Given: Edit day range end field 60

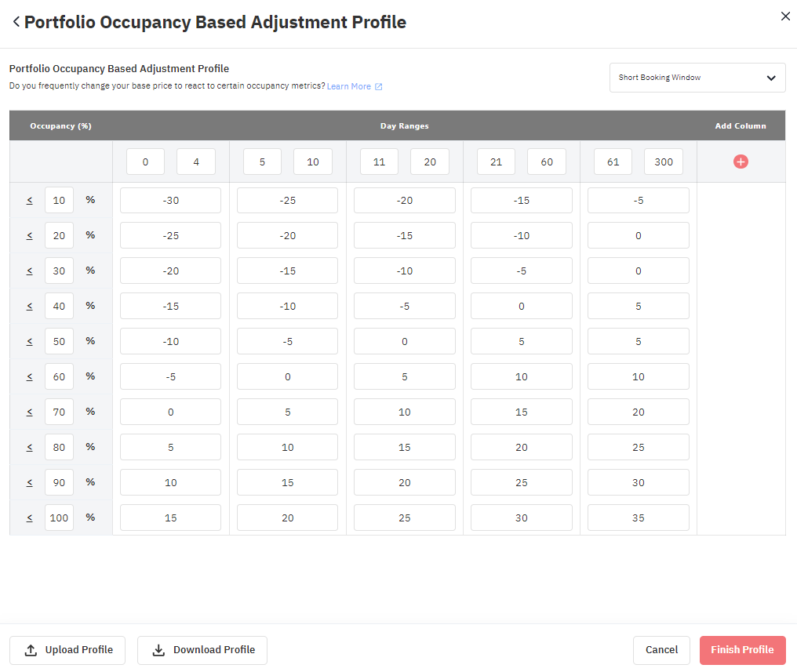Looking at the screenshot, I should [547, 162].
